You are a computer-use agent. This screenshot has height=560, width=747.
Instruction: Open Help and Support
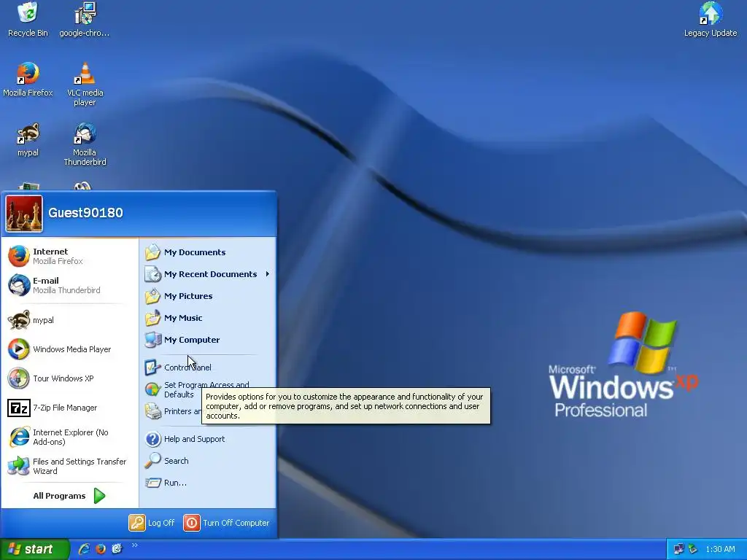point(207,438)
